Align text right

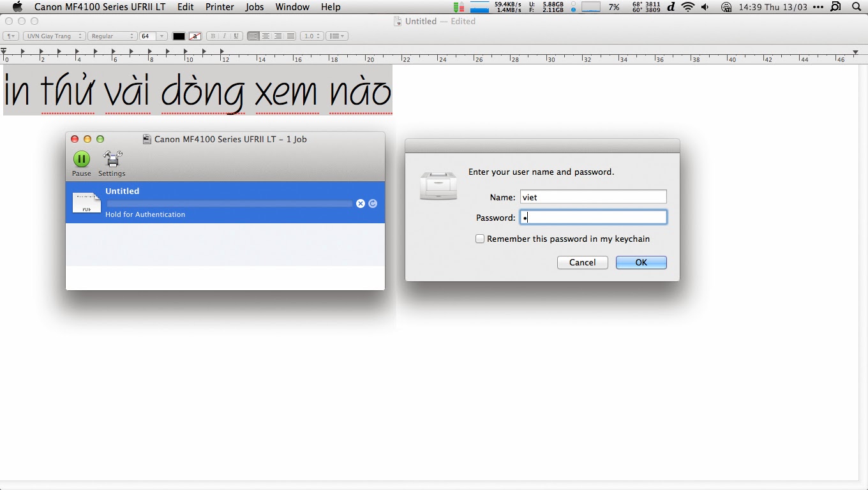click(278, 36)
